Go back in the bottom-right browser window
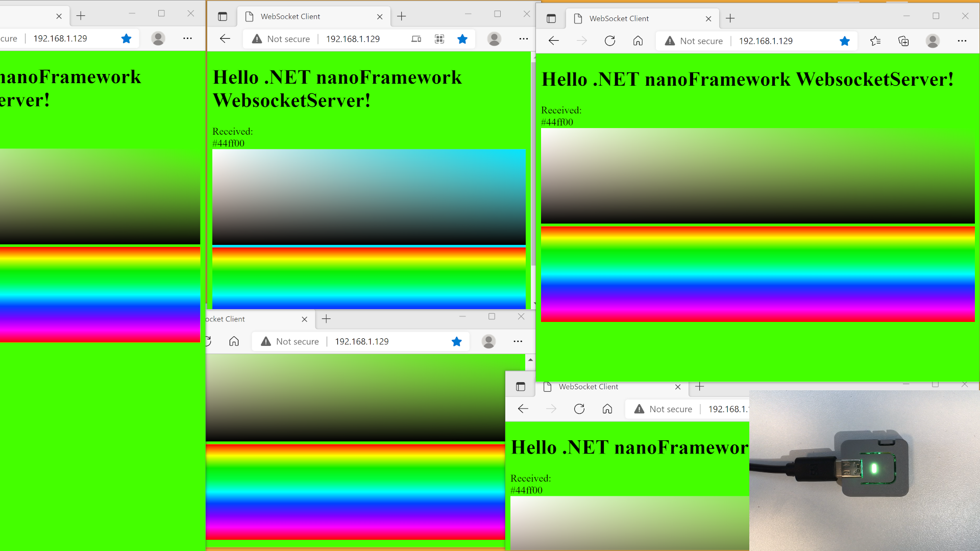 (x=523, y=409)
